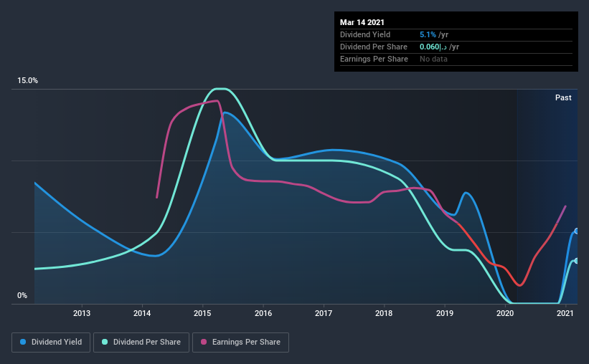Click the teal Dividend Per Share endpoint marker

[x=576, y=261]
